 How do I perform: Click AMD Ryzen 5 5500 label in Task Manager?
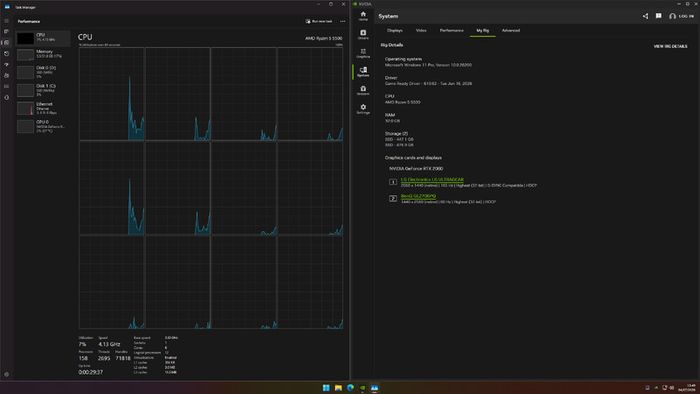[x=324, y=38]
